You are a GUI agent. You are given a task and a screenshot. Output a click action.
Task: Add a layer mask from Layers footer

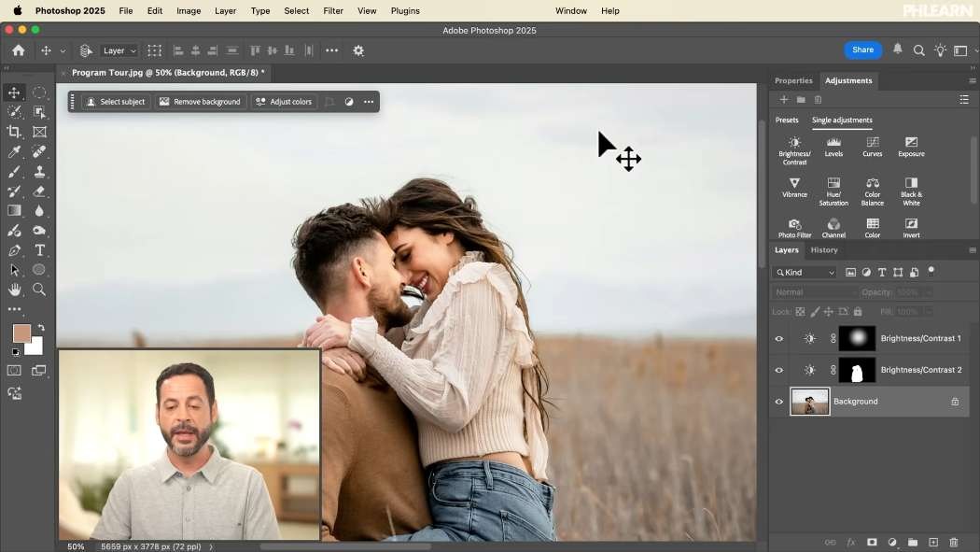coord(872,542)
